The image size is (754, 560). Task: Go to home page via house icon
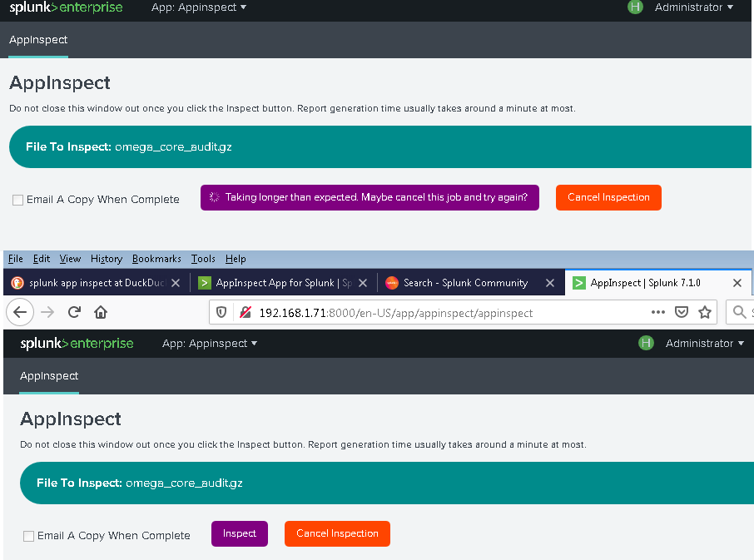[x=101, y=312]
